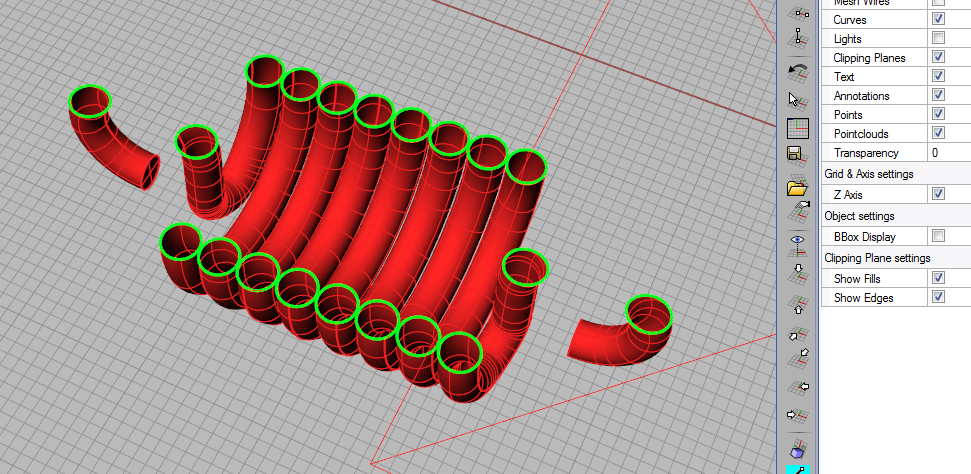
Task: Click the 'Annotations' label text
Action: point(861,96)
